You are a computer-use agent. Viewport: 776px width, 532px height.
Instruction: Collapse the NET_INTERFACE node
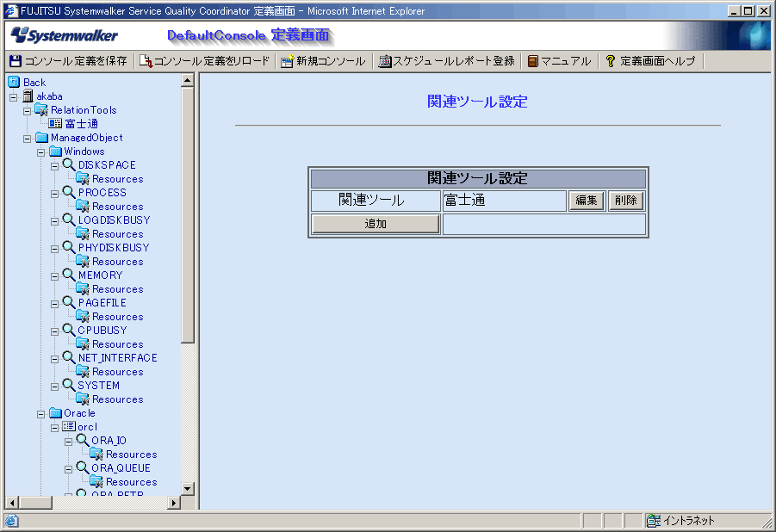(55, 359)
